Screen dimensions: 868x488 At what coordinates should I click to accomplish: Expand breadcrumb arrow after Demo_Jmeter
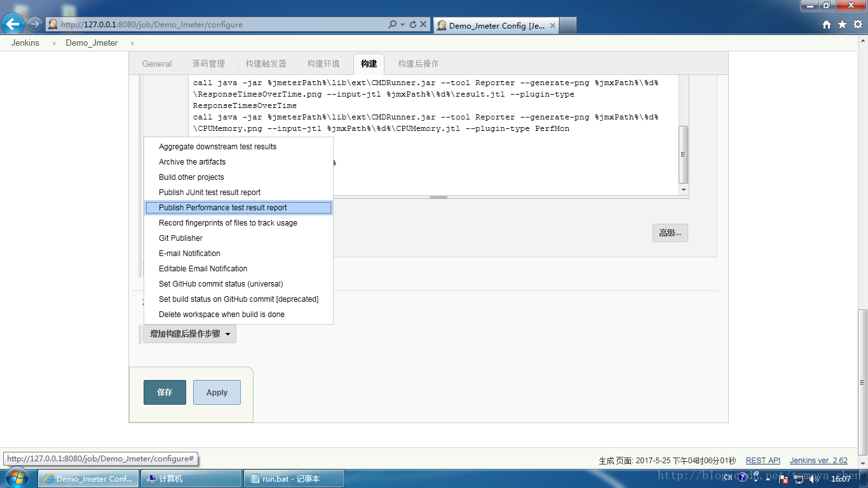click(132, 43)
